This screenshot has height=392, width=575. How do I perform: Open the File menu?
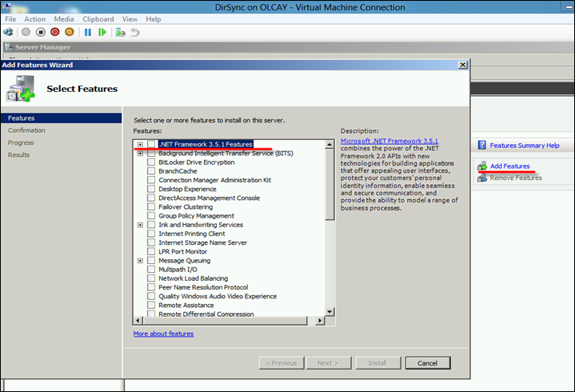10,19
